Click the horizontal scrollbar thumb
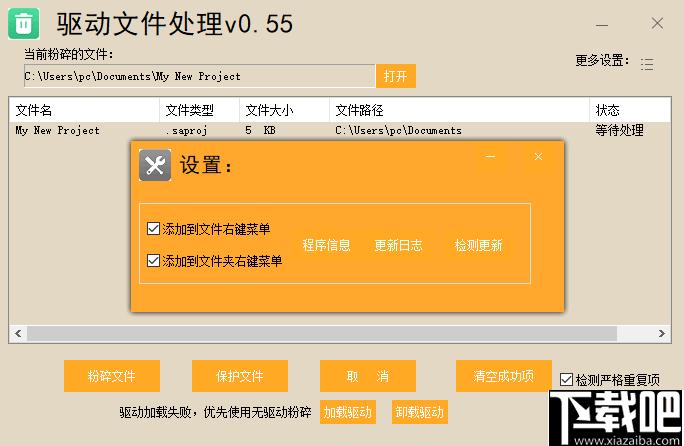The height and width of the screenshot is (446, 684). [x=322, y=333]
